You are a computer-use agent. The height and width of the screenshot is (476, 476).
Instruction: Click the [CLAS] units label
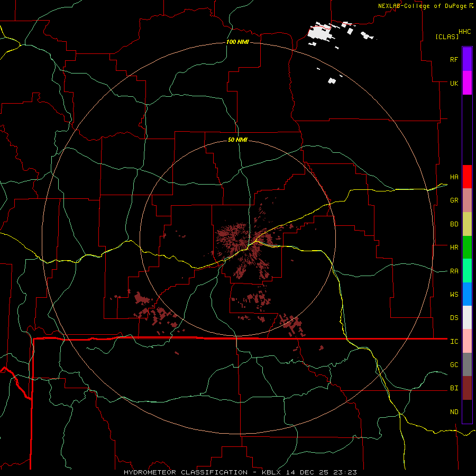pos(447,36)
